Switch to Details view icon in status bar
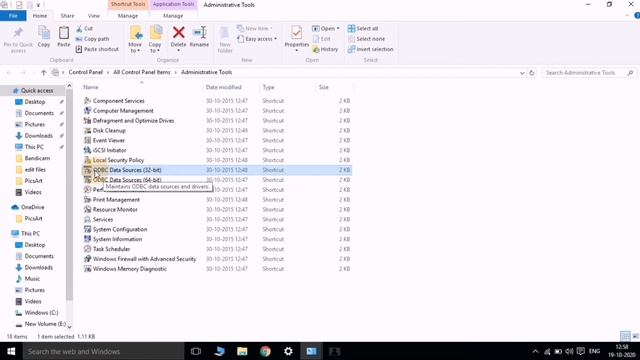 (625, 336)
